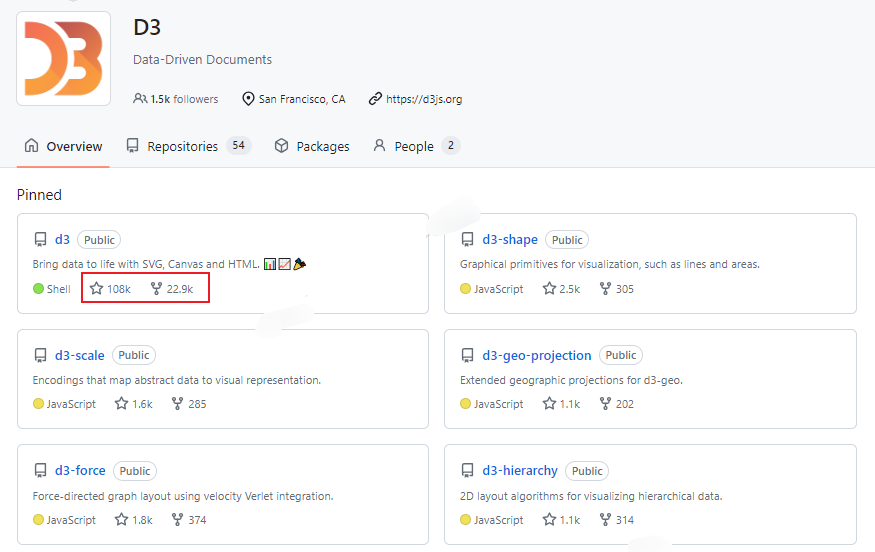View d3-force's 374 forks
Image resolution: width=875 pixels, height=552 pixels.
point(189,520)
